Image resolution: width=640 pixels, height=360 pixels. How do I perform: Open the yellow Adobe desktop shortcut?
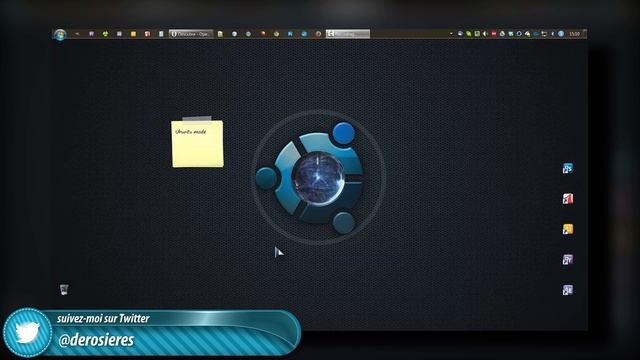(x=568, y=229)
